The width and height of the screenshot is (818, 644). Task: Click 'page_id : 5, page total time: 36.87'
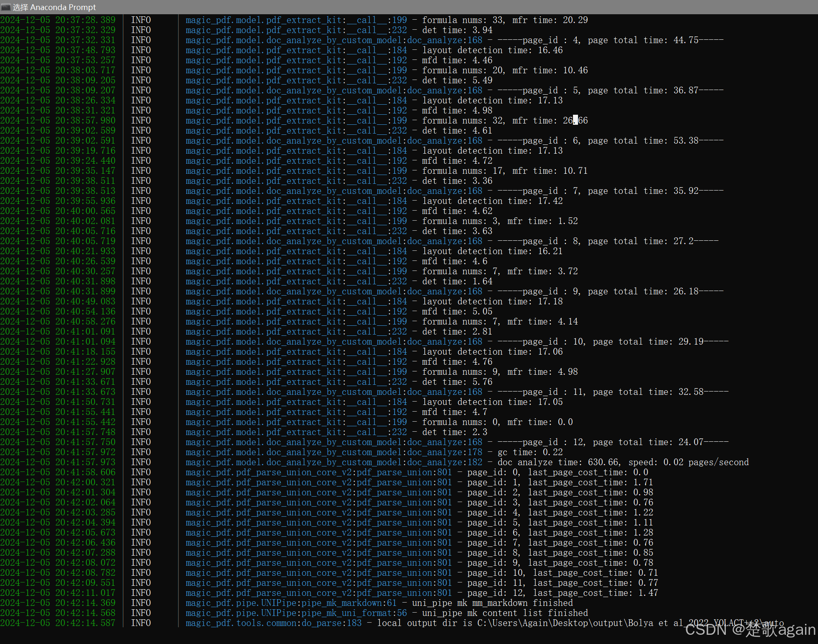pos(611,90)
